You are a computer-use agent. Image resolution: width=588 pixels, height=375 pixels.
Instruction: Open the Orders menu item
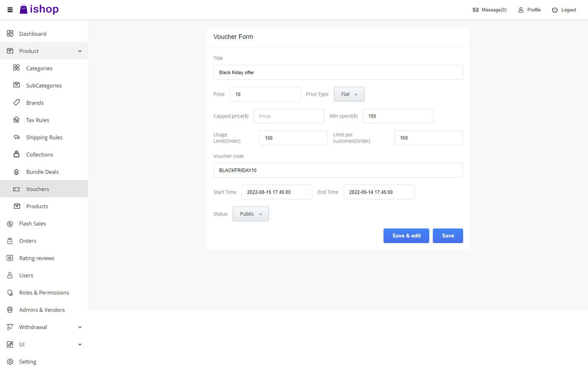27,241
